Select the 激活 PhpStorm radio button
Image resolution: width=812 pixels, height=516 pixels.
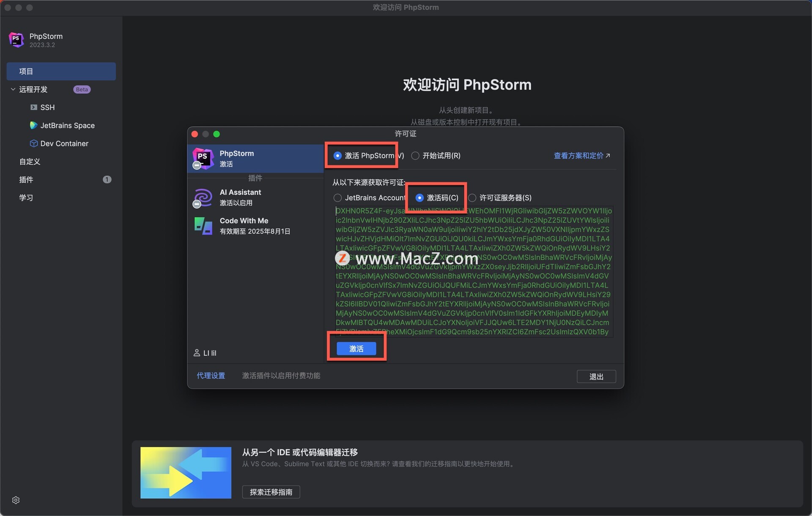[x=337, y=156]
